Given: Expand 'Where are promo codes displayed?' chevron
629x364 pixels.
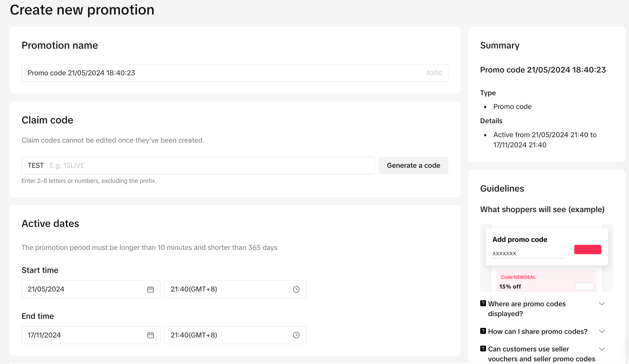Looking at the screenshot, I should click(x=602, y=304).
